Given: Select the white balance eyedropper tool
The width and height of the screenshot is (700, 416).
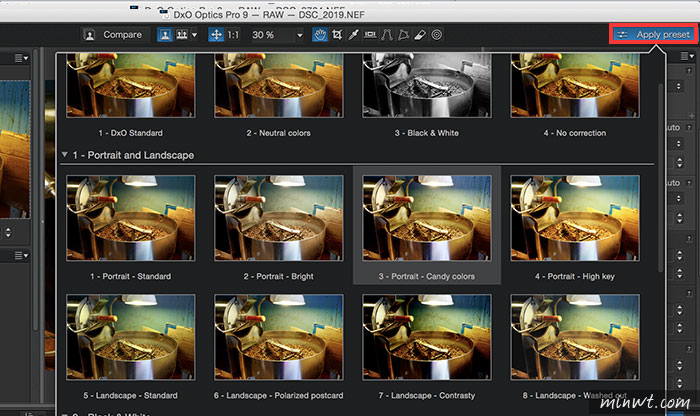Looking at the screenshot, I should (354, 35).
